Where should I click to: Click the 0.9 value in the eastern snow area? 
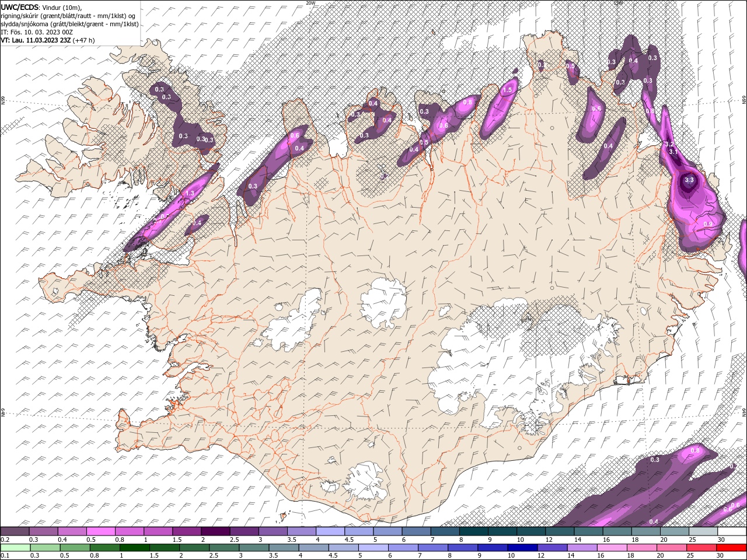(708, 224)
